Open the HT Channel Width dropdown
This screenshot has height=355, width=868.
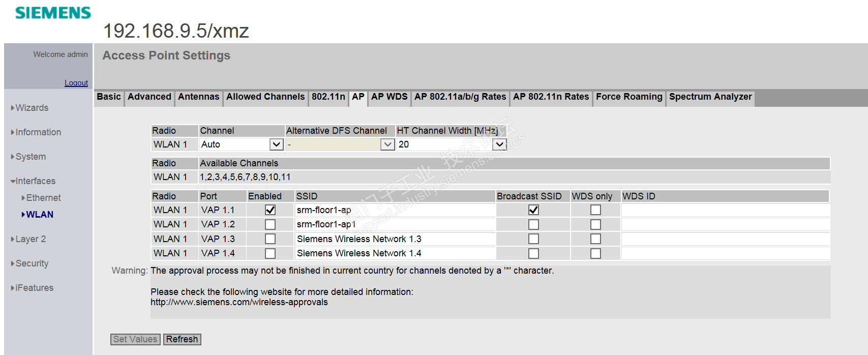[500, 144]
